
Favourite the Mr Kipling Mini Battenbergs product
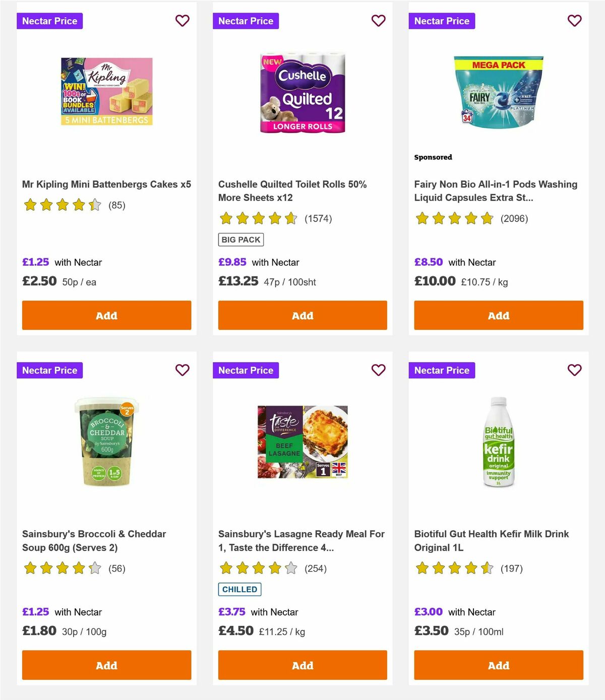pos(182,21)
